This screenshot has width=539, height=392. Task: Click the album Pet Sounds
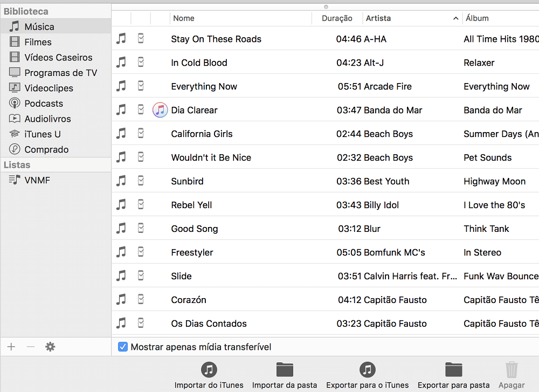[x=488, y=157]
